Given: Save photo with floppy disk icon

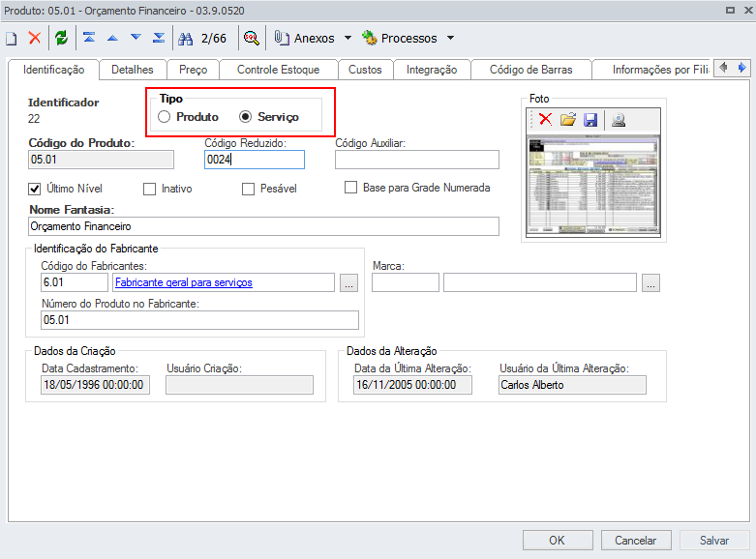Looking at the screenshot, I should pos(590,120).
